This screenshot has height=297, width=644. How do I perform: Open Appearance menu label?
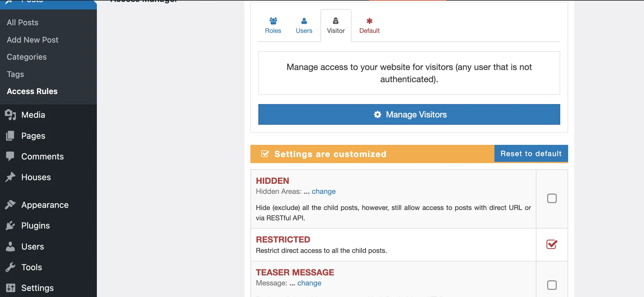click(x=45, y=205)
